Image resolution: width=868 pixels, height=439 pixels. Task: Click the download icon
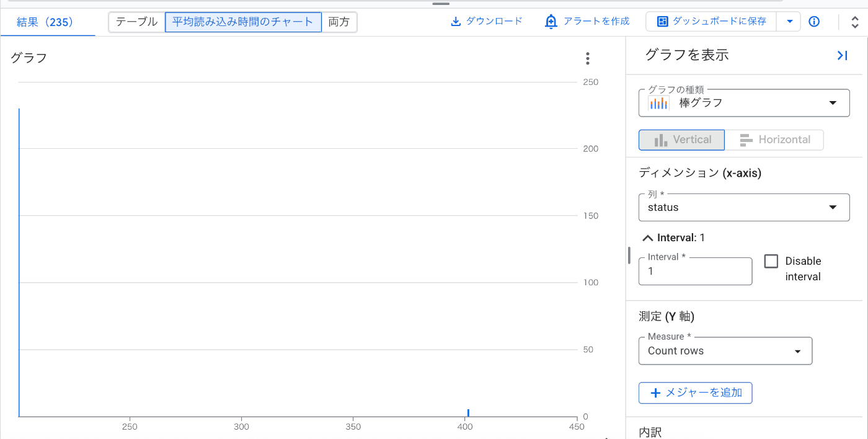(456, 22)
